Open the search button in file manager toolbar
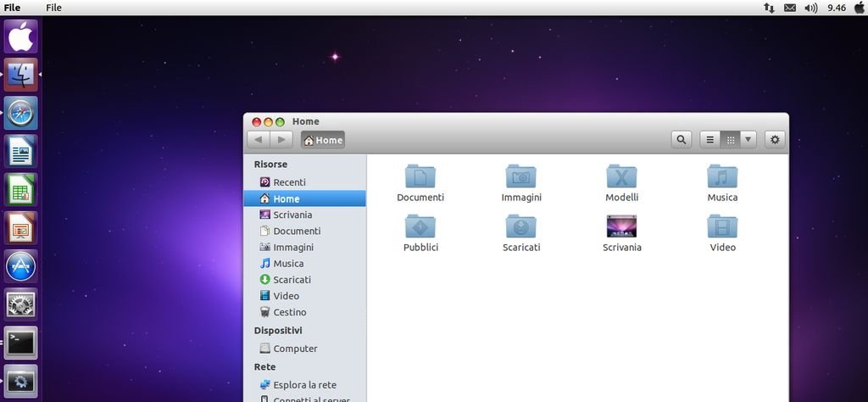Image resolution: width=868 pixels, height=402 pixels. [x=681, y=140]
